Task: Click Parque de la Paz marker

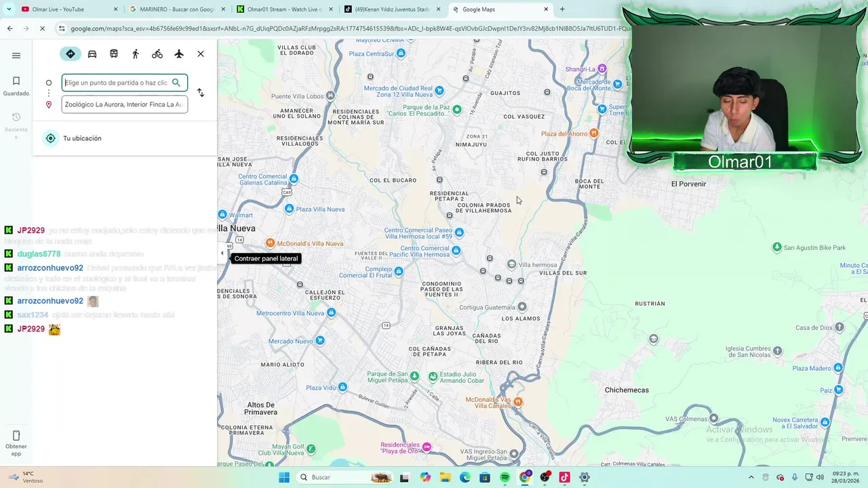Action: pyautogui.click(x=457, y=109)
